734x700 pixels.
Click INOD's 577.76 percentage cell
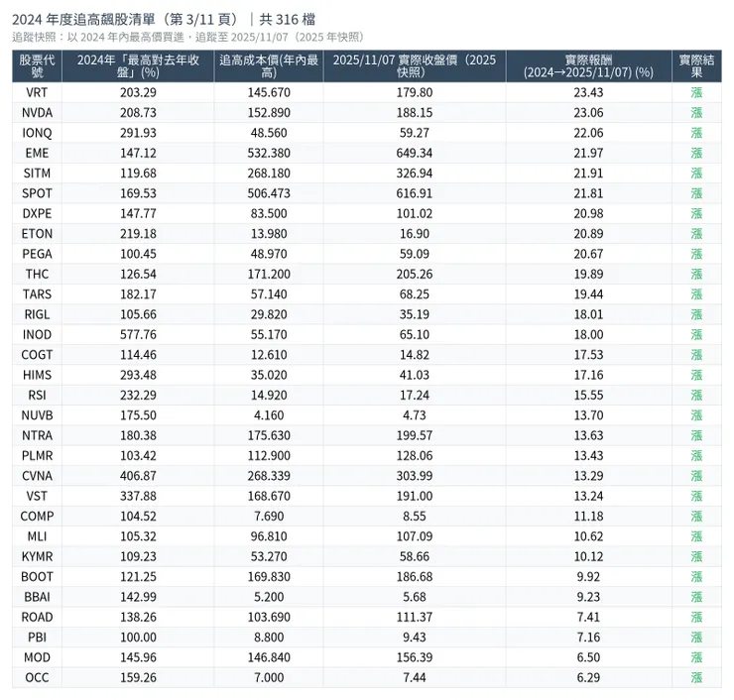138,335
